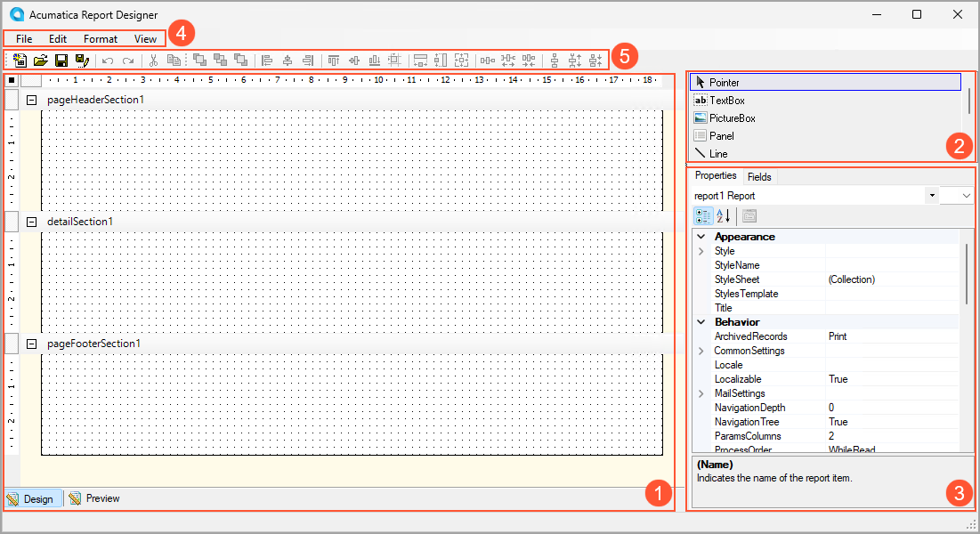Click the Align Tops toolbar icon

[334, 60]
